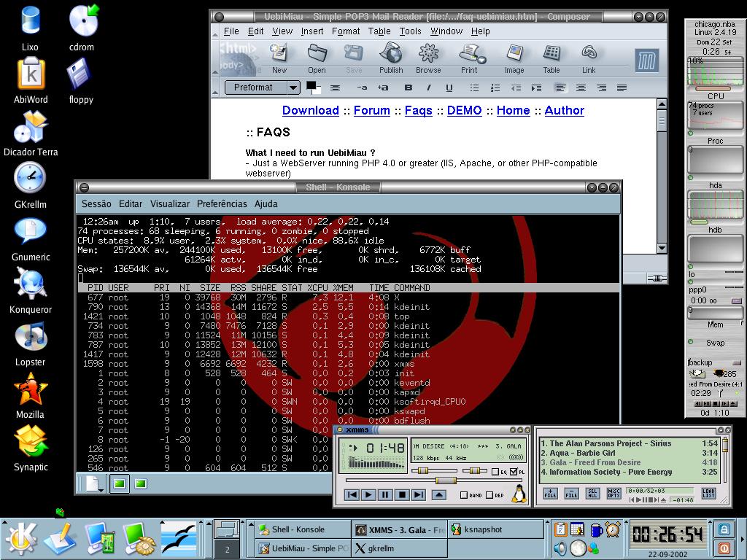Enable RAND shuffle in XMMS
Screen dimensions: 747x560
463,495
